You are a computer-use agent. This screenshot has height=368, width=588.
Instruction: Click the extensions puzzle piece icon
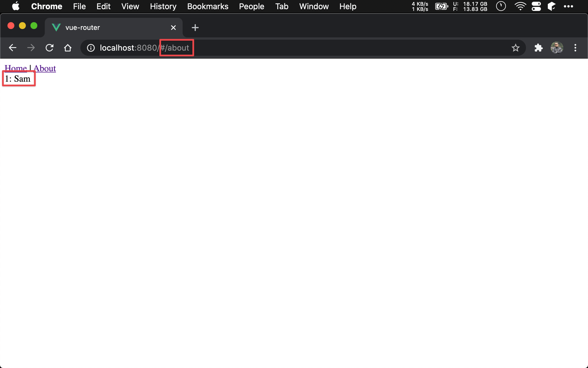point(538,48)
